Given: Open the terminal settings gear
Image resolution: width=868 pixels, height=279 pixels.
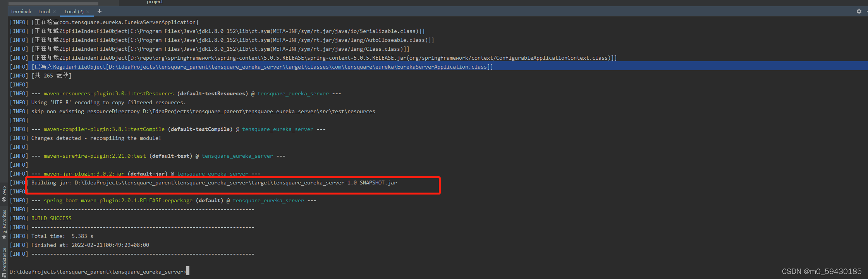Looking at the screenshot, I should 859,11.
